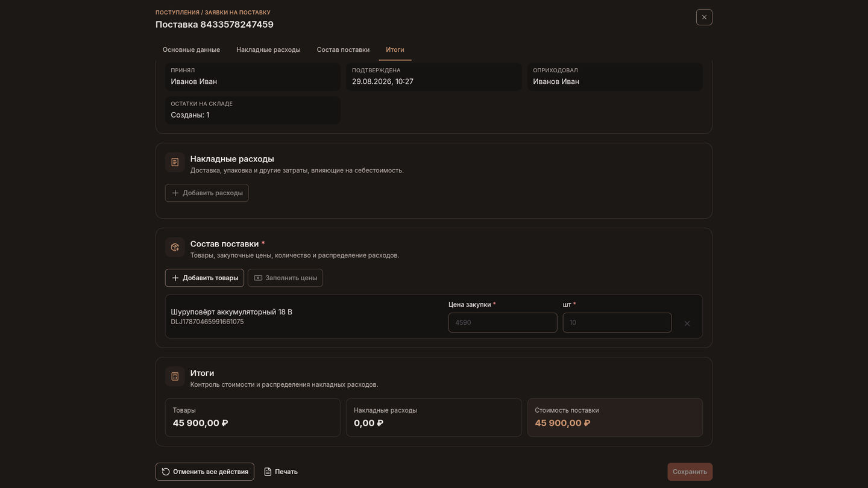Click the Товары total 45 900,00 ₽
This screenshot has height=488, width=868.
click(x=200, y=423)
